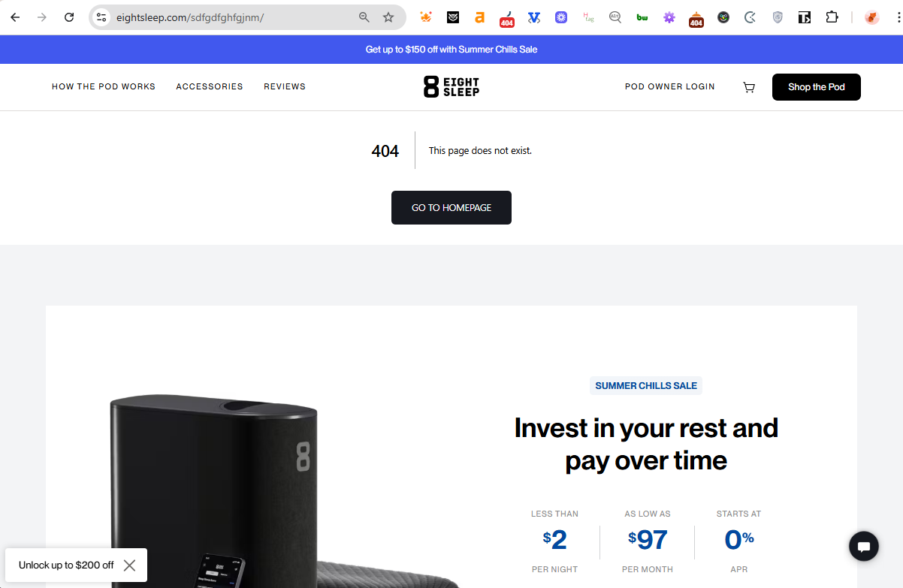
Task: Click the Eight Sleep logo
Action: click(451, 87)
